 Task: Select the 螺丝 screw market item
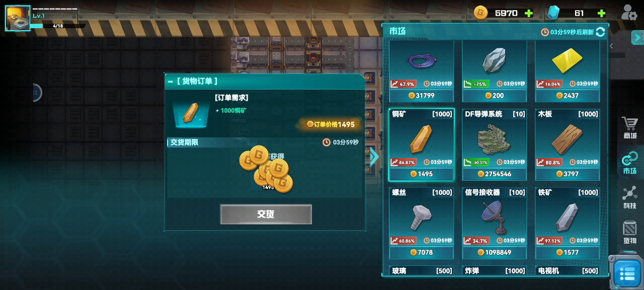[422, 223]
